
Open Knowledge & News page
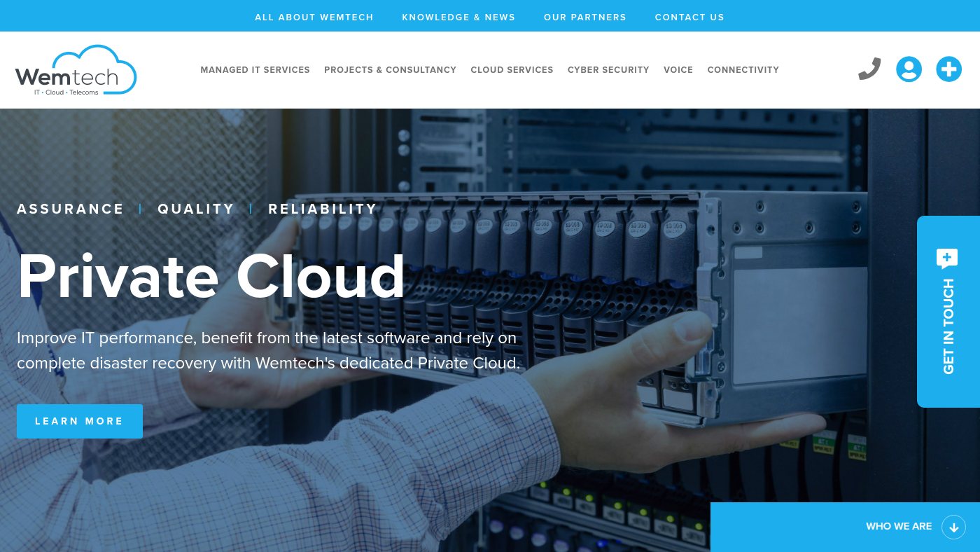click(458, 17)
